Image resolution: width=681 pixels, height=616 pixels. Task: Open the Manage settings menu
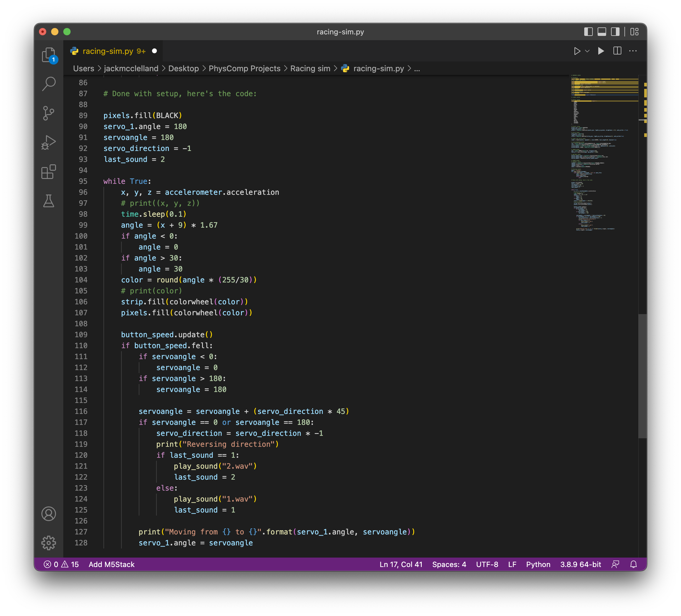click(x=49, y=543)
